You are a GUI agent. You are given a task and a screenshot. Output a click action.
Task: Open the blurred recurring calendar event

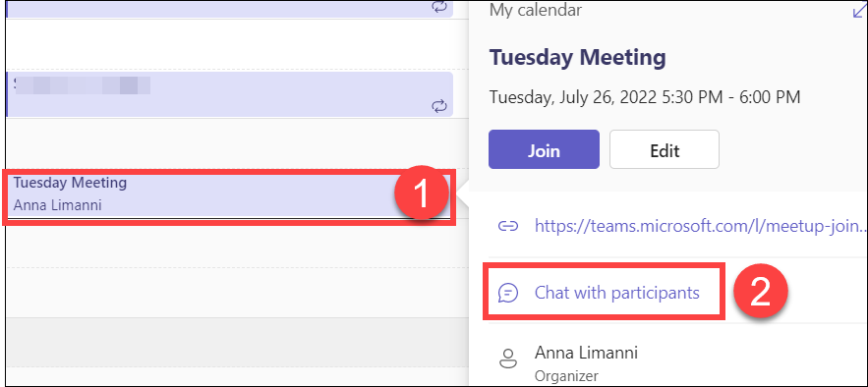(x=229, y=94)
